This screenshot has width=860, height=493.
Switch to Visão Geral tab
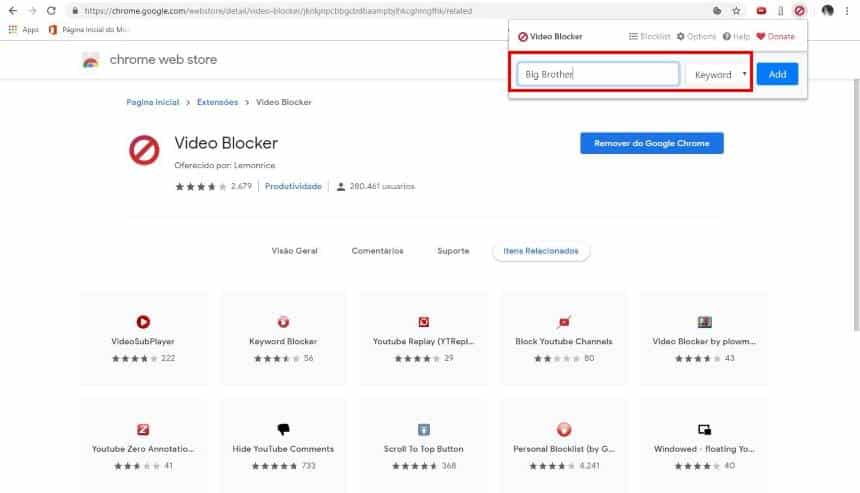click(x=295, y=251)
